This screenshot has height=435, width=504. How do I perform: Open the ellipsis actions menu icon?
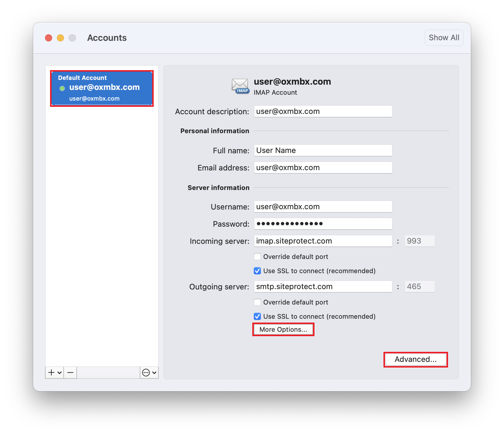[x=146, y=372]
